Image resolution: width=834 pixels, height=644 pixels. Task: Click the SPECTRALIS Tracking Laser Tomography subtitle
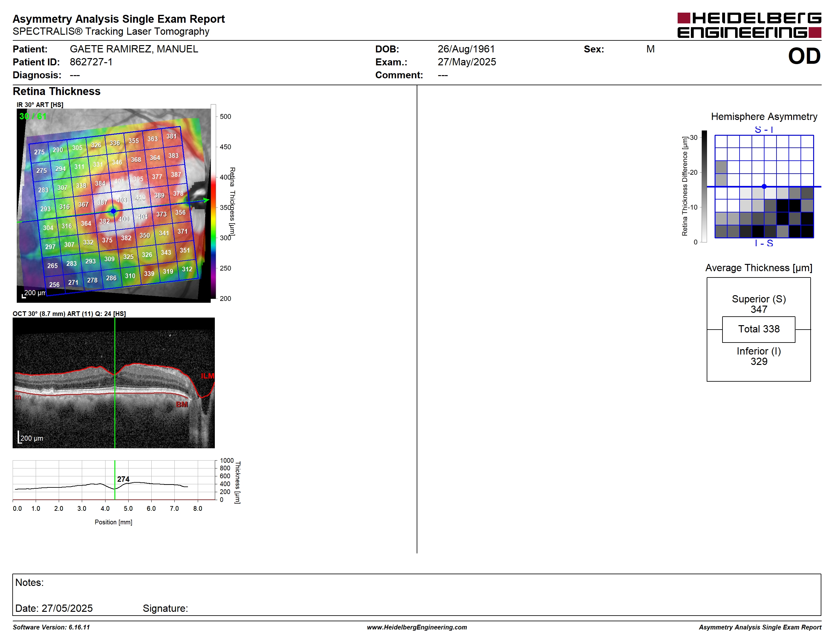click(111, 32)
